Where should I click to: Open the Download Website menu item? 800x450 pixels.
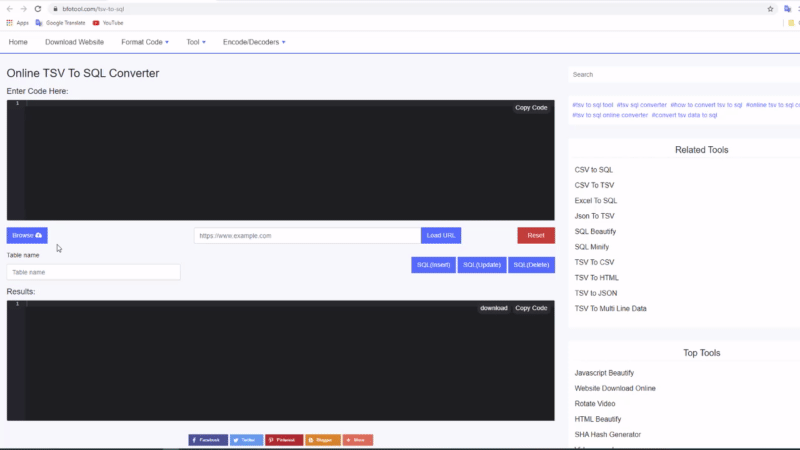click(74, 42)
